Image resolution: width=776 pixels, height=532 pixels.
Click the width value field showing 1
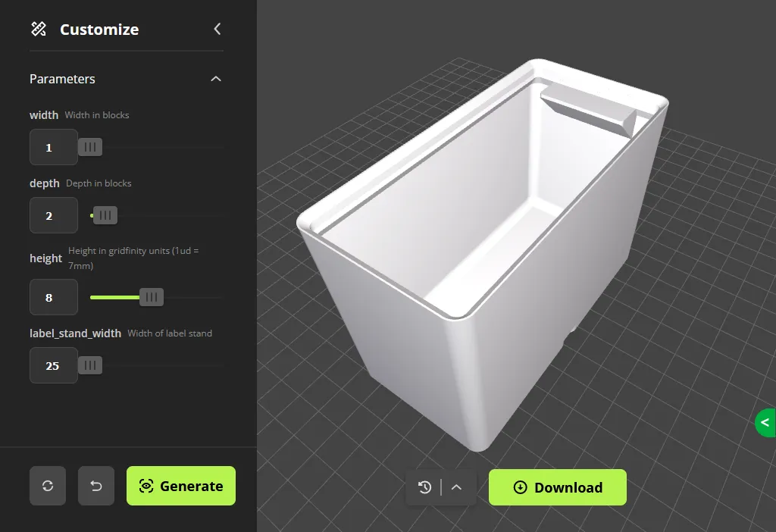click(53, 146)
